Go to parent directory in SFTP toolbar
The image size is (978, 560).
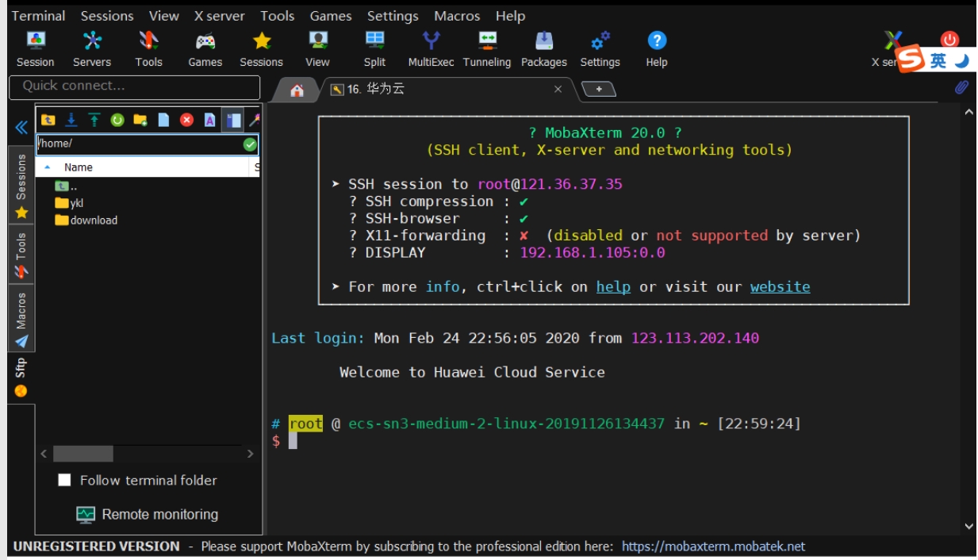click(x=48, y=120)
